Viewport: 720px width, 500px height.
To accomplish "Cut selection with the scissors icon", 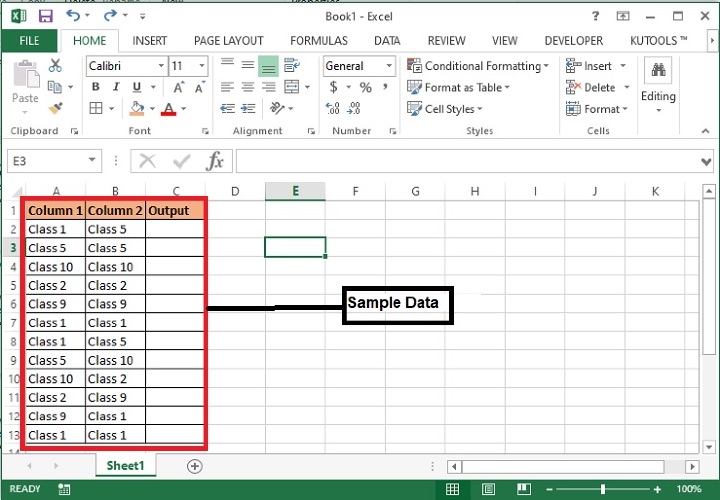I will click(x=55, y=66).
